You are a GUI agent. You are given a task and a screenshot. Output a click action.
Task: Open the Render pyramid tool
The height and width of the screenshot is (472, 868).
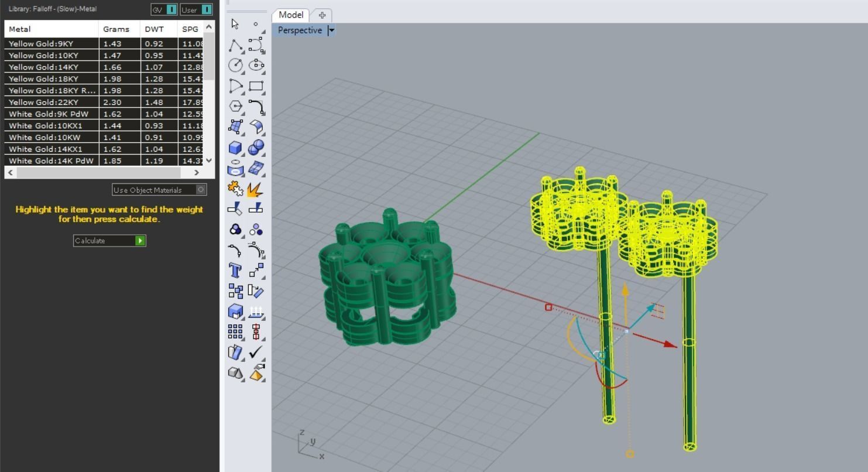(x=256, y=373)
